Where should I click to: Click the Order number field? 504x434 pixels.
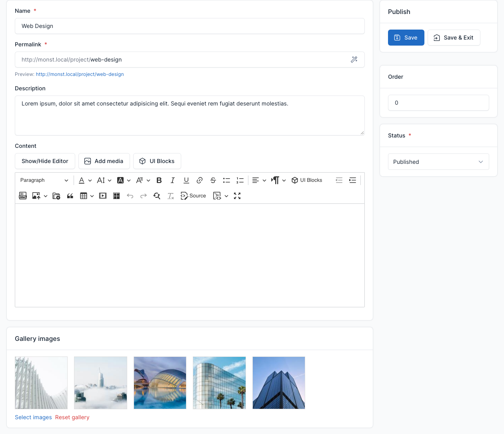(x=438, y=103)
